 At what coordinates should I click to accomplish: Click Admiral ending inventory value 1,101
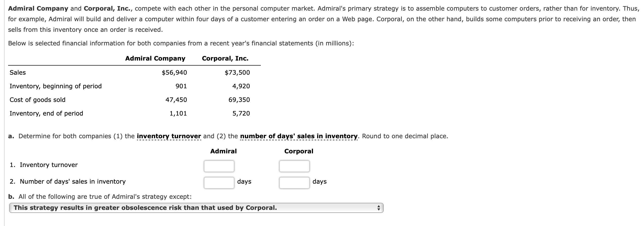point(178,114)
